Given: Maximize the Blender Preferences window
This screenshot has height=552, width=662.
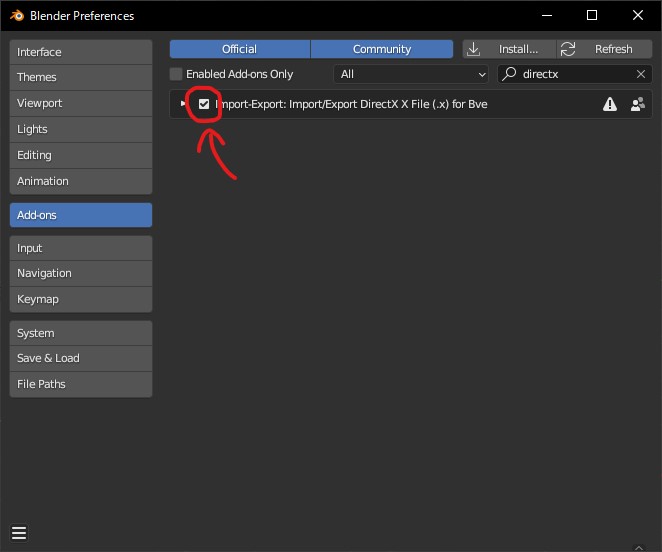Looking at the screenshot, I should click(592, 16).
